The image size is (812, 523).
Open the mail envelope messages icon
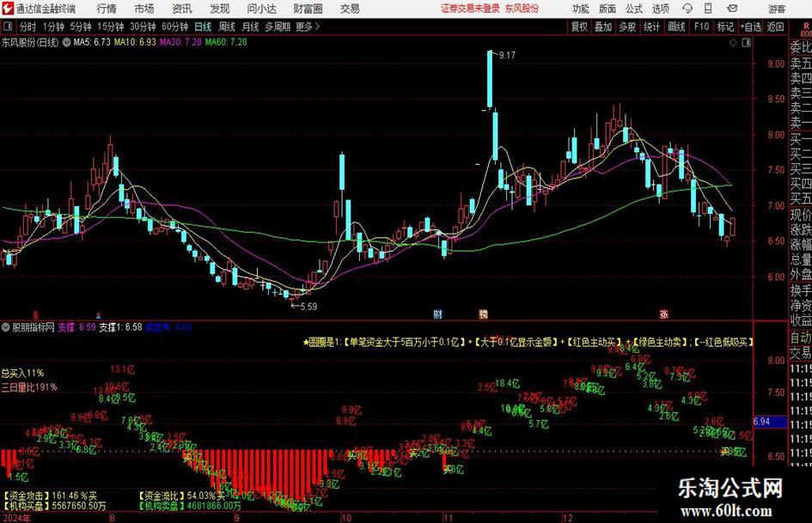click(732, 9)
